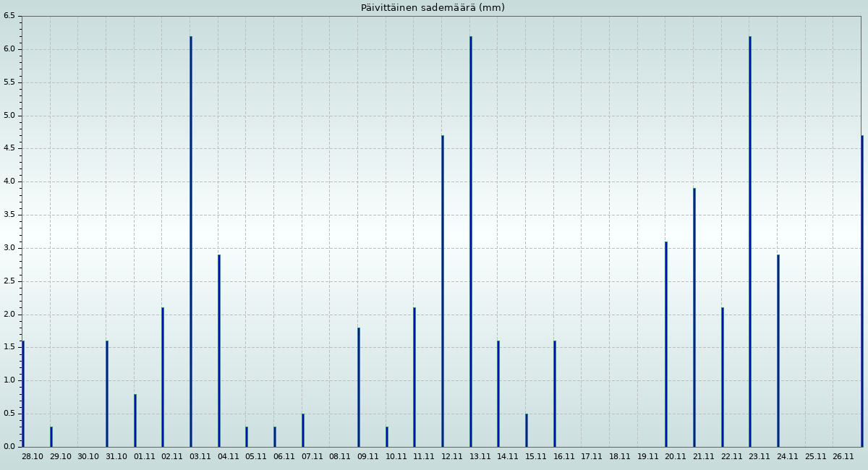The image size is (868, 470).
Task: Click the chart title "Päivittäinen sademäärä (mm)"
Action: [x=433, y=8]
